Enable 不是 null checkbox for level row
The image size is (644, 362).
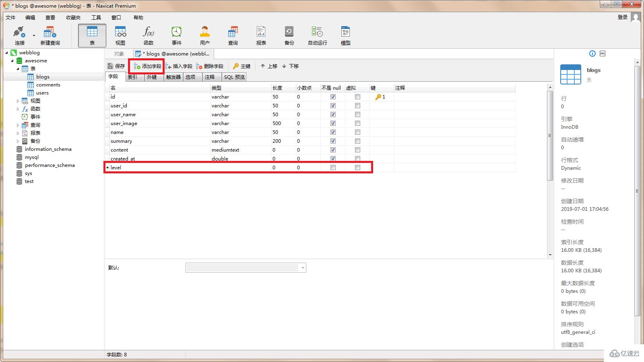coord(333,168)
